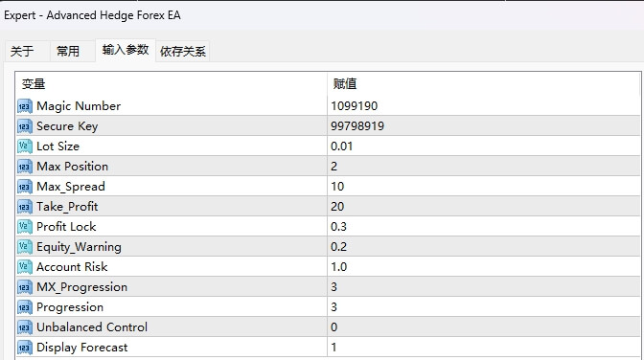Select the 输入参数 tab
This screenshot has height=360, width=644.
point(126,50)
